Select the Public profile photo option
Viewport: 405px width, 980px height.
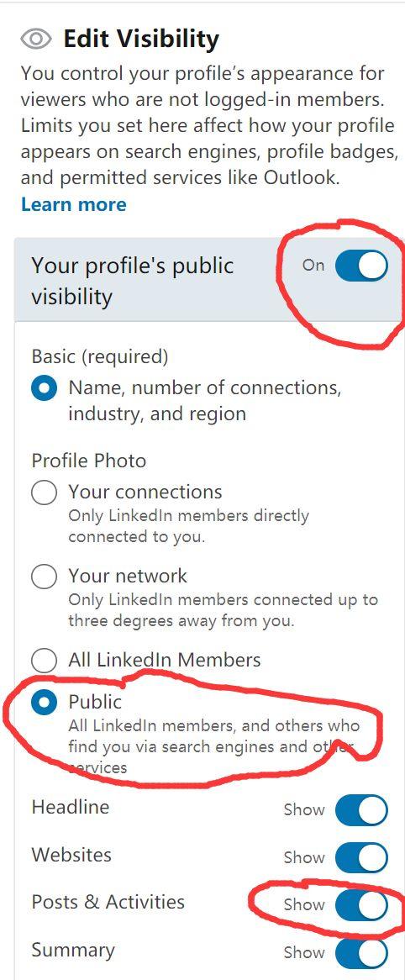[44, 702]
